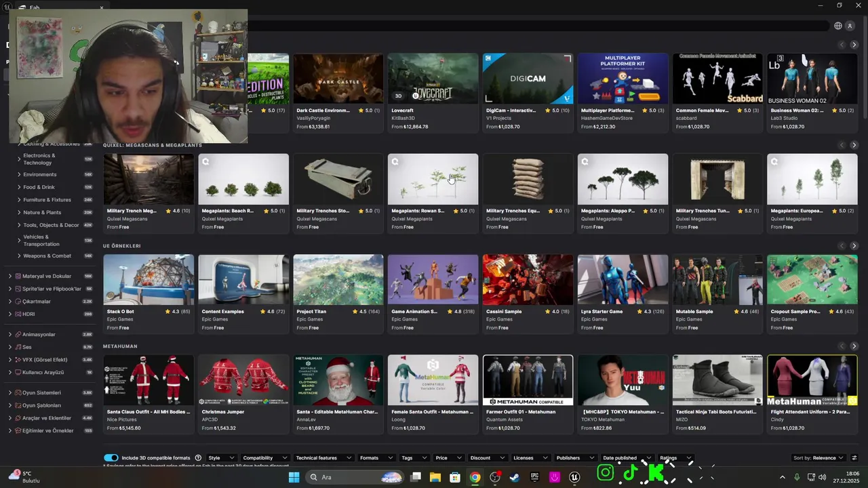Select Tools, Objects & Decor category
The height and width of the screenshot is (488, 868).
(51, 225)
